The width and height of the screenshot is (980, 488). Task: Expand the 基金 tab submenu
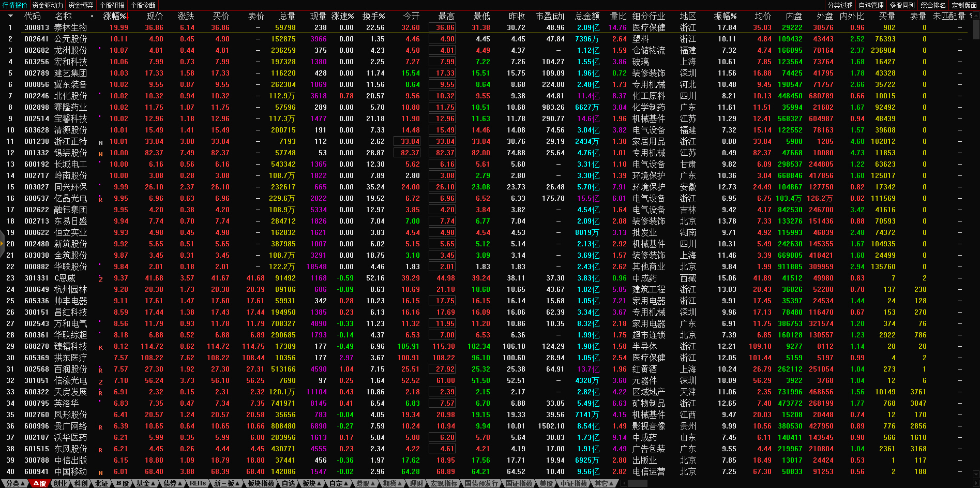coord(145,483)
